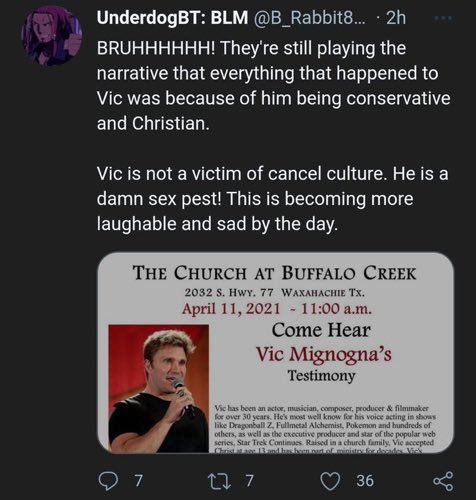View the reply count of 7
The width and height of the screenshot is (476, 500).
tap(138, 481)
